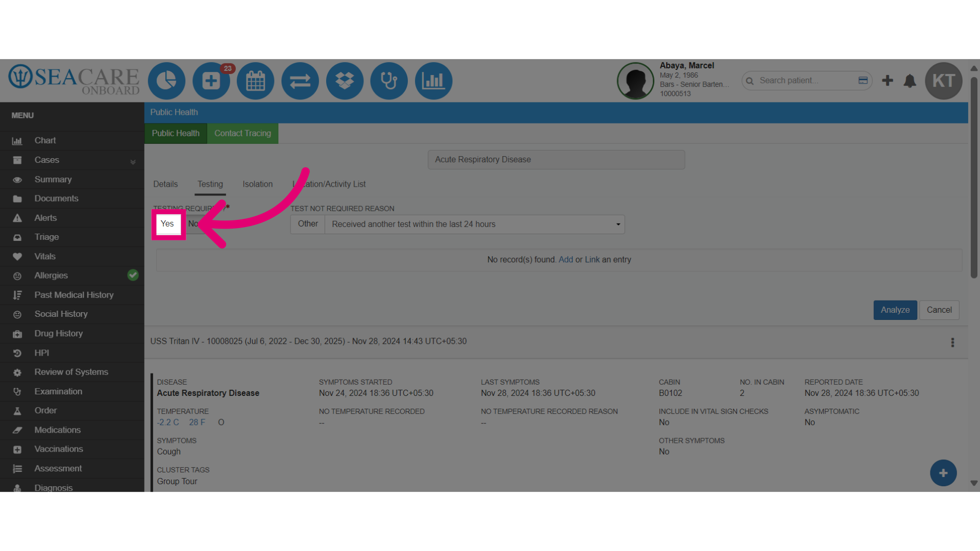Click the Search patient input field
Screen dimensions: 980x551
[806, 81]
